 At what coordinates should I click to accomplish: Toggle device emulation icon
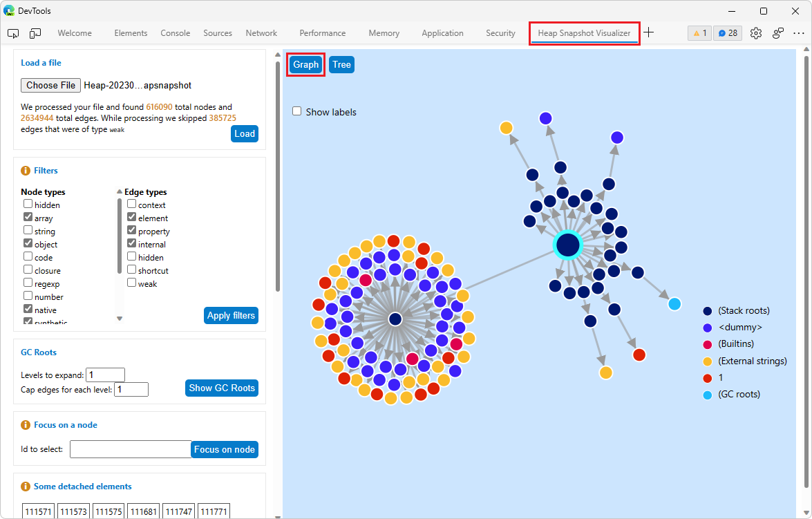point(35,33)
